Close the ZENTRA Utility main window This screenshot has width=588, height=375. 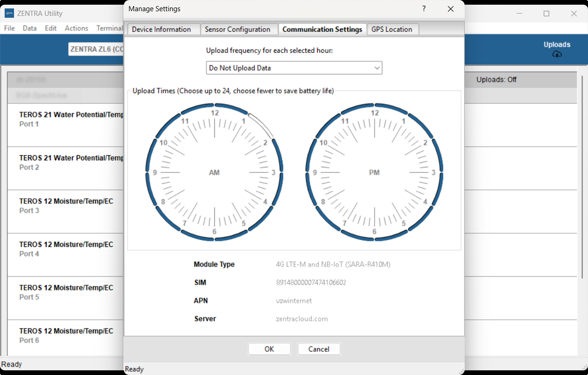tap(574, 14)
